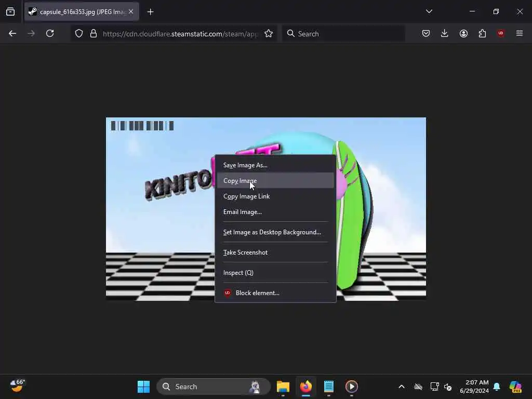Choose Set Image as Desktop Background...
The height and width of the screenshot is (399, 532).
pyautogui.click(x=275, y=232)
